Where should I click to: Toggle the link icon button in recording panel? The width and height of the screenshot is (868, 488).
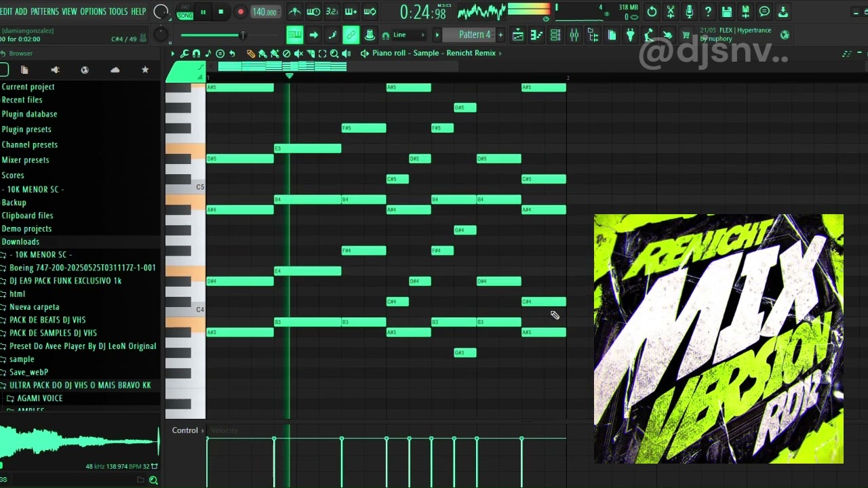(x=351, y=35)
